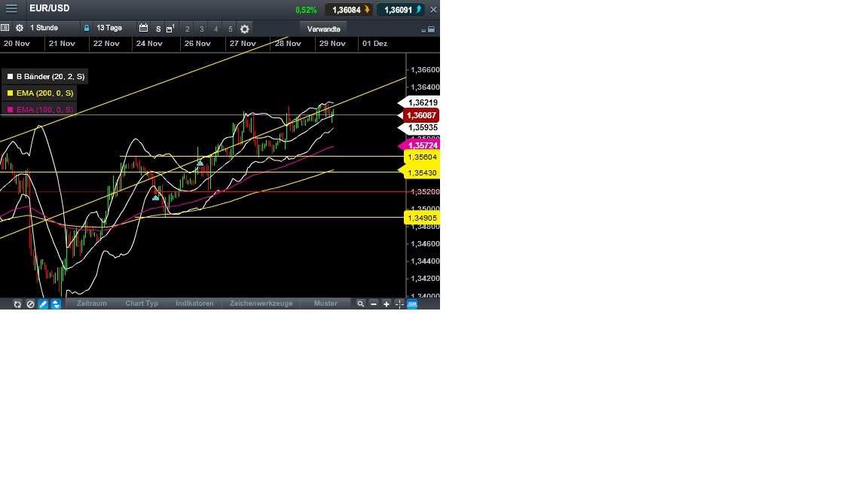
Task: Select the pencil drawing tool
Action: [x=42, y=303]
